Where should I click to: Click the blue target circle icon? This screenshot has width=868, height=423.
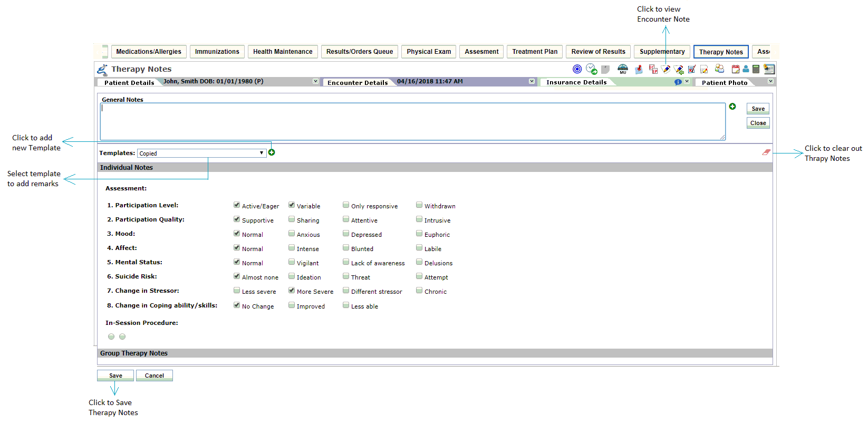(577, 69)
